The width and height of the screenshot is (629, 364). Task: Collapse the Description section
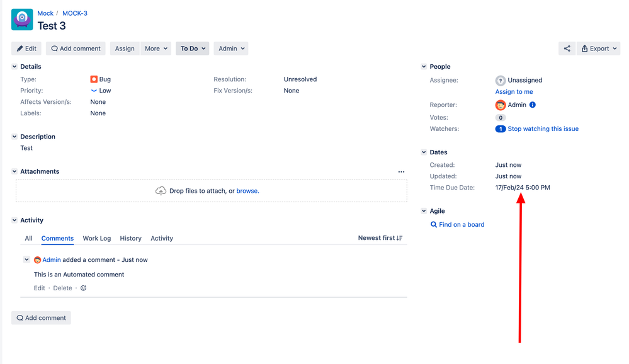point(14,137)
